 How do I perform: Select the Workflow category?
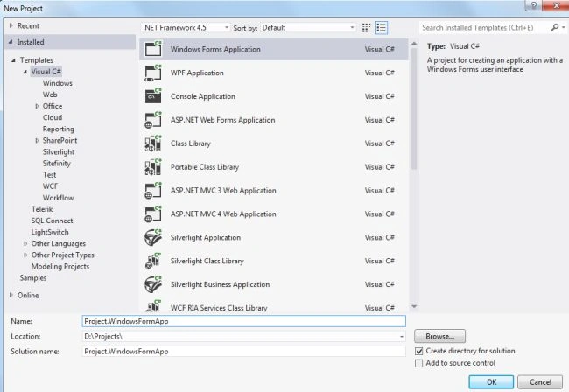[x=58, y=198]
